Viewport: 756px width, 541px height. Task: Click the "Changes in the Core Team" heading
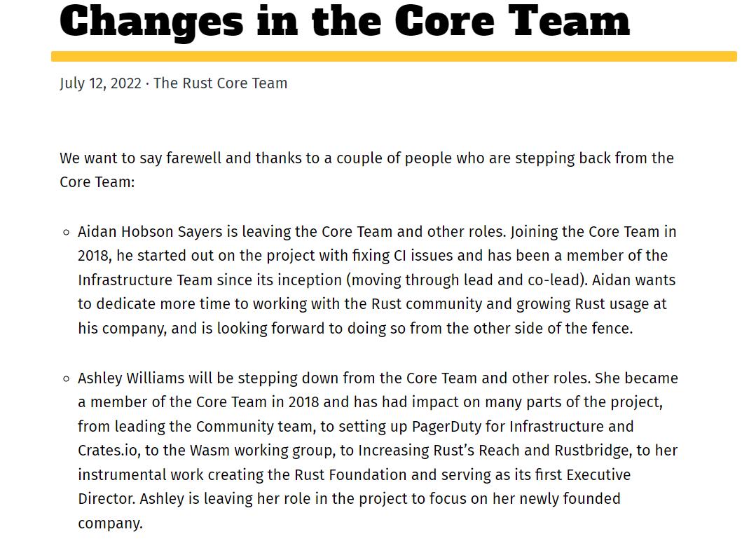(345, 21)
